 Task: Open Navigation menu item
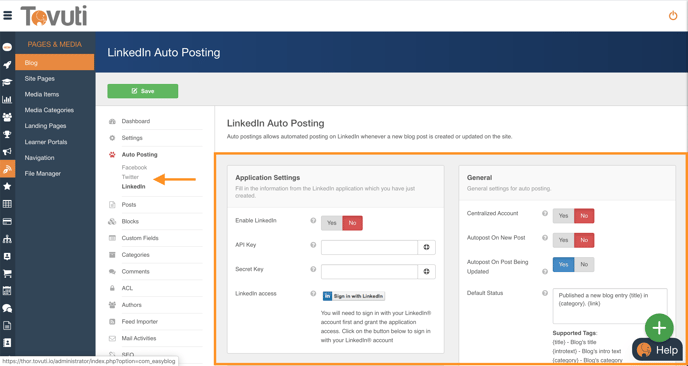(39, 158)
